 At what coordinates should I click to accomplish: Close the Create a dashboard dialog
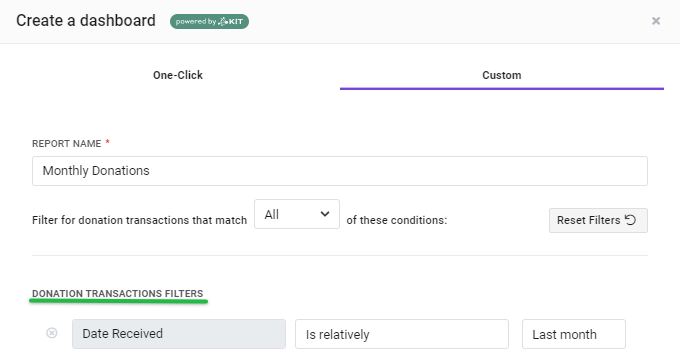point(656,21)
